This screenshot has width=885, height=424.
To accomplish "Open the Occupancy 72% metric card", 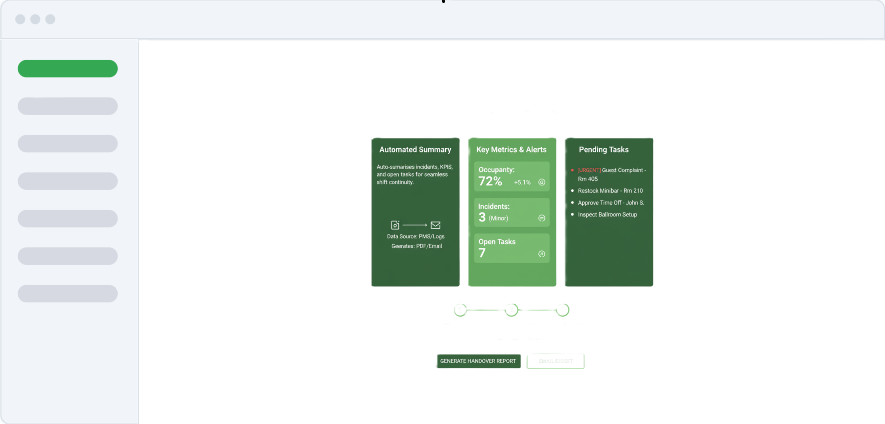I will click(x=512, y=177).
